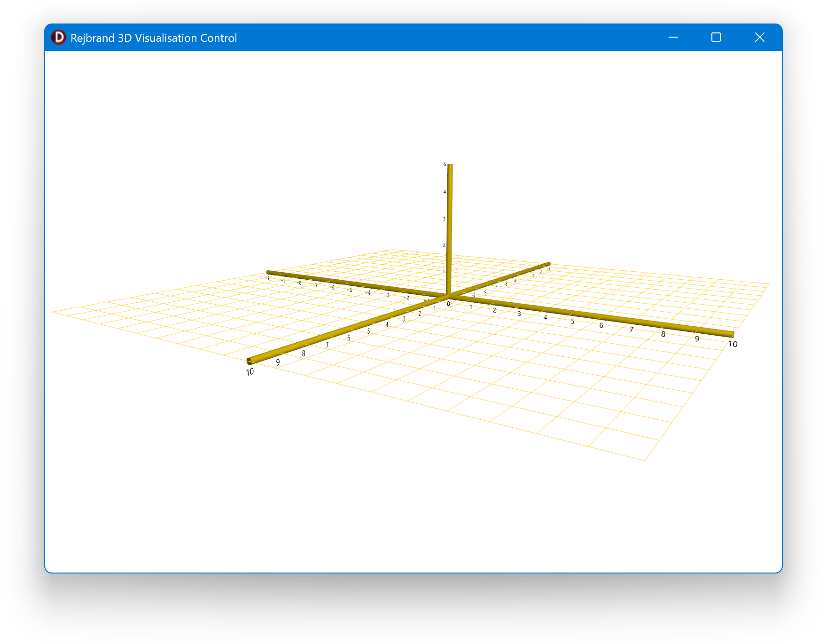Click the origin label 0 where axes meet
This screenshot has width=827, height=644.
click(x=448, y=304)
